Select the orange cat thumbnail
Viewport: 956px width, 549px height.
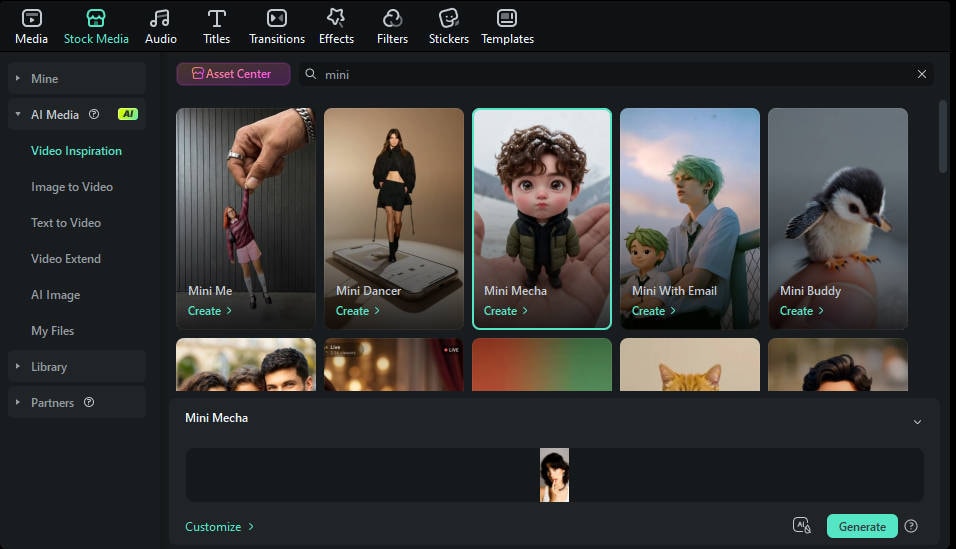tap(690, 365)
